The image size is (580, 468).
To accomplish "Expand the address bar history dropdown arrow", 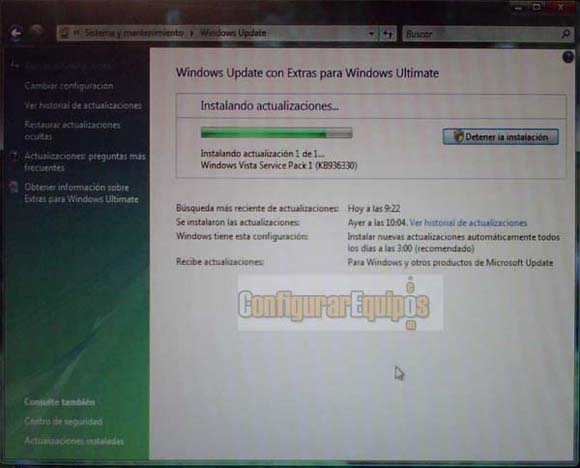I will [371, 34].
